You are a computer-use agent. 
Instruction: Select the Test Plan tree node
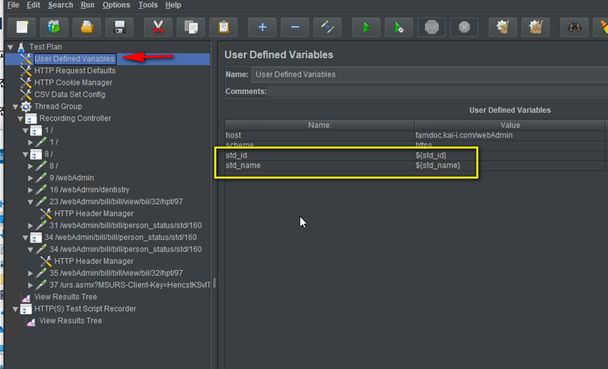tap(45, 47)
